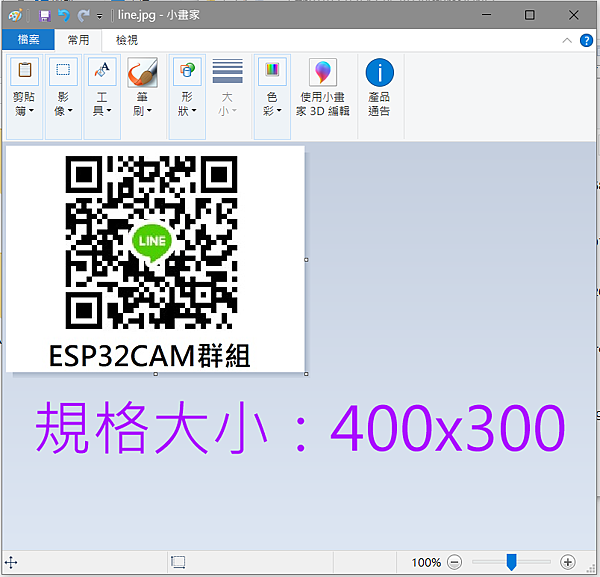Open the 檔案 file menu
This screenshot has height=577, width=600.
[x=28, y=39]
